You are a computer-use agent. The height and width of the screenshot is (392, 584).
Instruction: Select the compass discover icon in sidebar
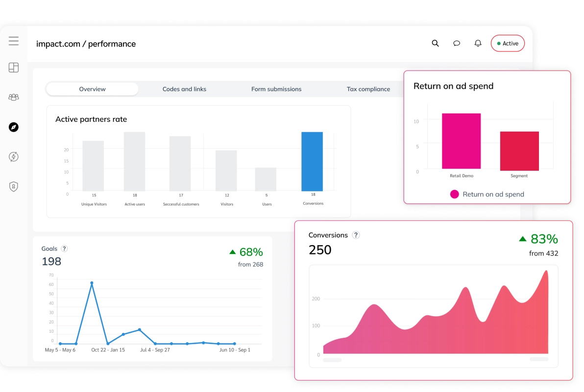pos(14,127)
